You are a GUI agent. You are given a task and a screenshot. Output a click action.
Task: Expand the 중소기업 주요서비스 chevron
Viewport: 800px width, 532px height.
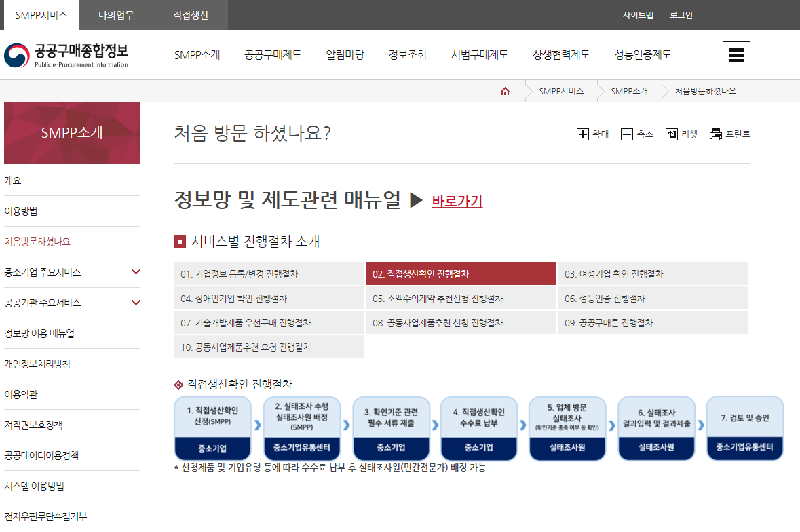(136, 272)
